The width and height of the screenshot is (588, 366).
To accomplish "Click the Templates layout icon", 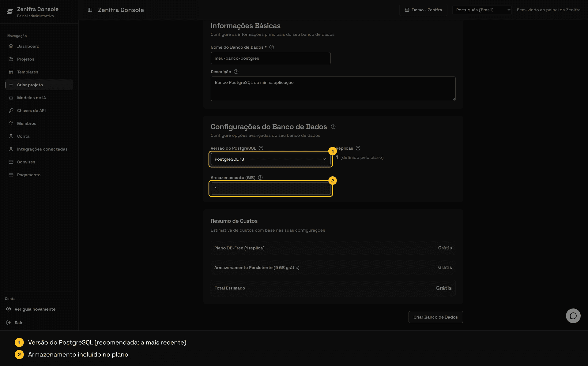I will (x=11, y=72).
